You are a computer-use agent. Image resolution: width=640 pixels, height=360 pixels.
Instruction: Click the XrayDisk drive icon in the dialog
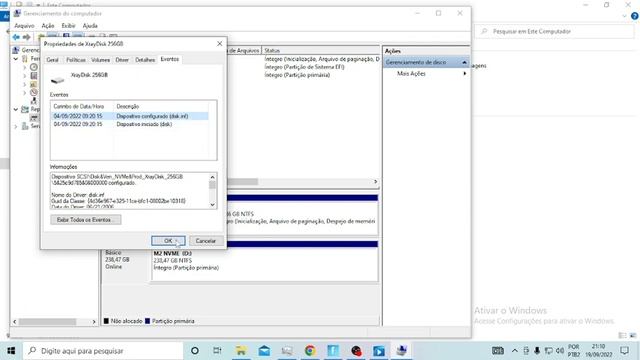(57, 80)
